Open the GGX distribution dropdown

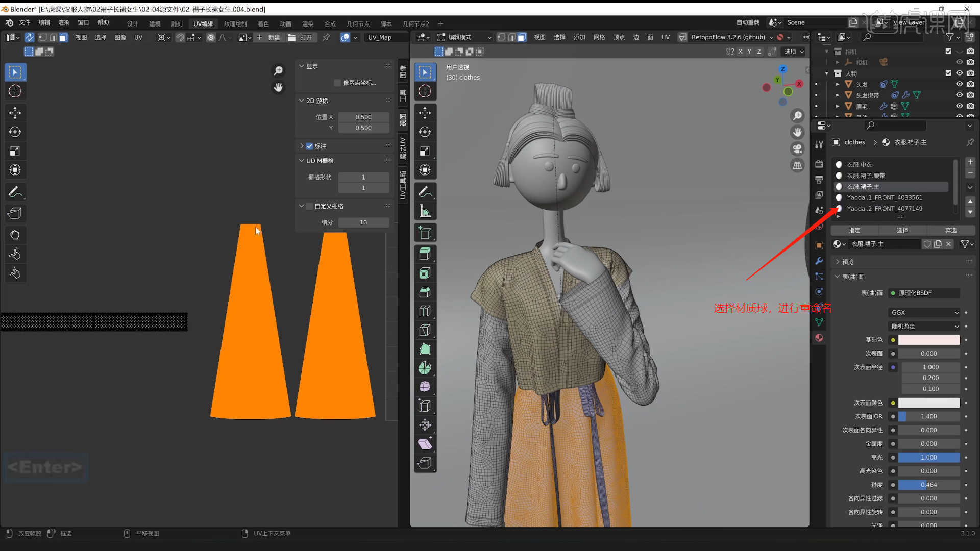[923, 312]
